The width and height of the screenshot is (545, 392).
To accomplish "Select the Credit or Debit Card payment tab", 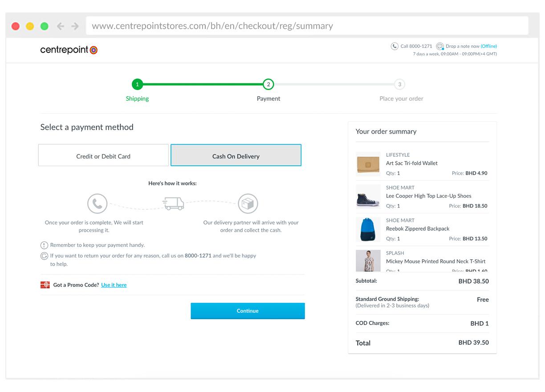I will (103, 155).
